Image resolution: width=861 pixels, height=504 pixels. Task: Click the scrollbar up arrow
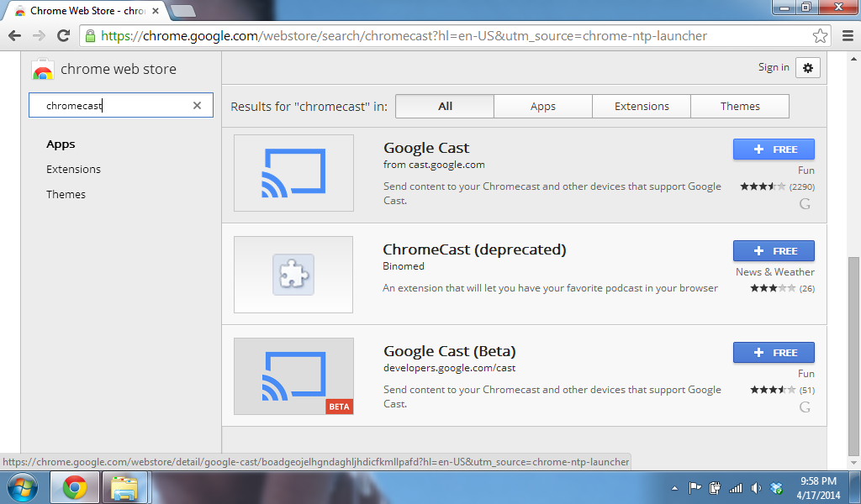click(x=854, y=59)
